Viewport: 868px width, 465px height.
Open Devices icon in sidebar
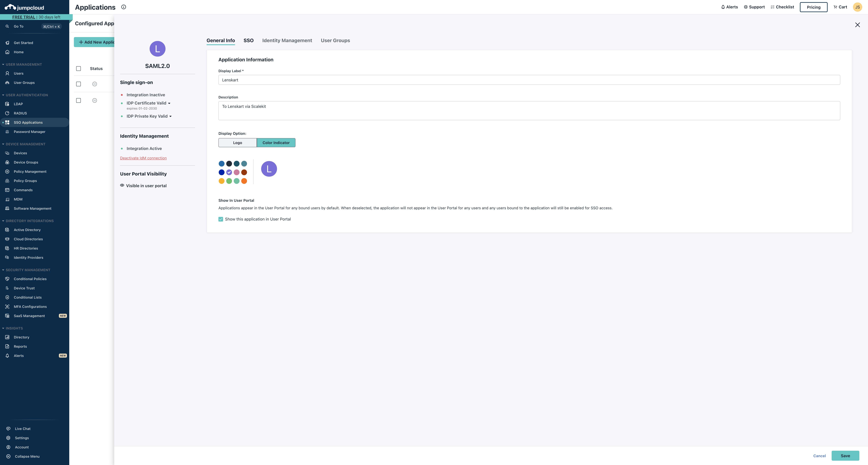(7, 153)
